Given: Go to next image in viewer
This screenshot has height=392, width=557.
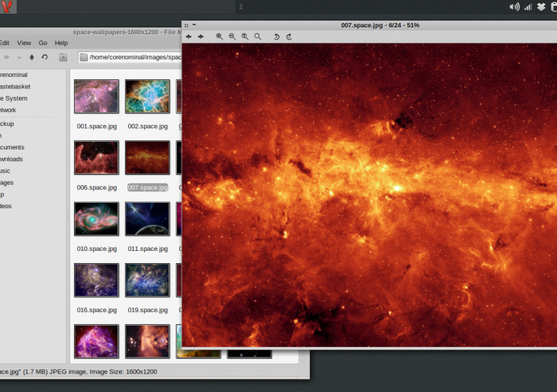Looking at the screenshot, I should point(201,37).
